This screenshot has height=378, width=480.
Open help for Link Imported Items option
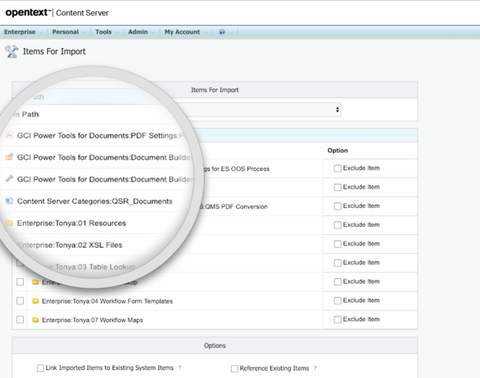point(180,368)
